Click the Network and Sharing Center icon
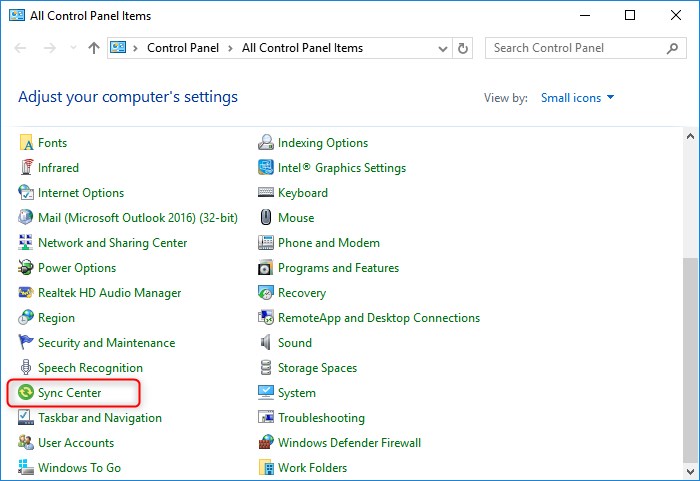The width and height of the screenshot is (700, 481). click(26, 243)
